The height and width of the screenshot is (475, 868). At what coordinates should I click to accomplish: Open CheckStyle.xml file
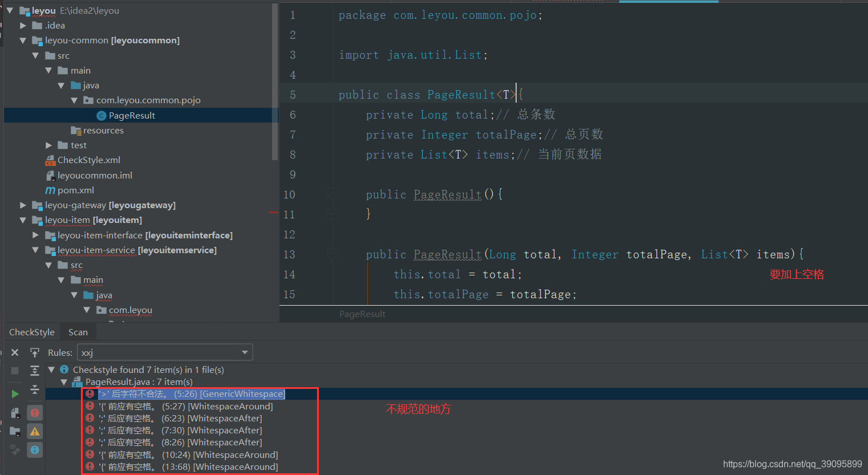click(89, 160)
